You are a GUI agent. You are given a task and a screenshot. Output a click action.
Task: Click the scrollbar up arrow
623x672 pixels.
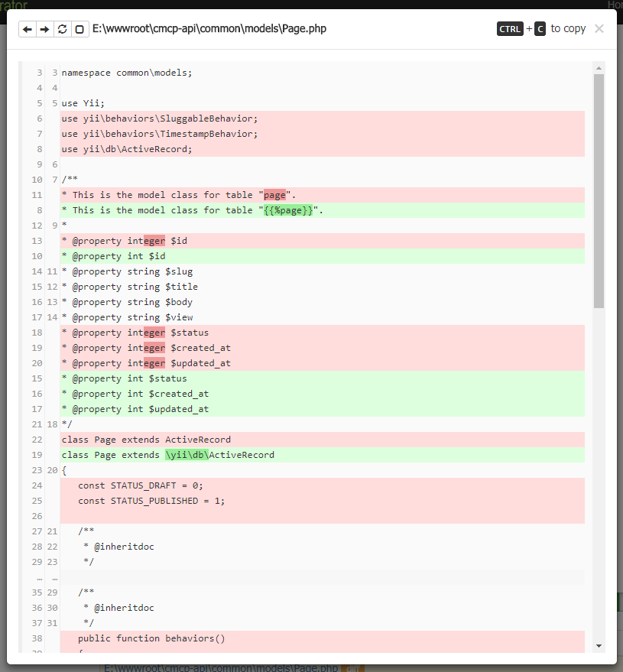(x=599, y=69)
